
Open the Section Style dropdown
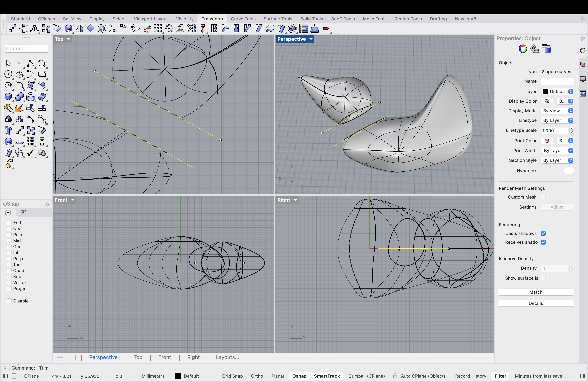[x=557, y=160]
